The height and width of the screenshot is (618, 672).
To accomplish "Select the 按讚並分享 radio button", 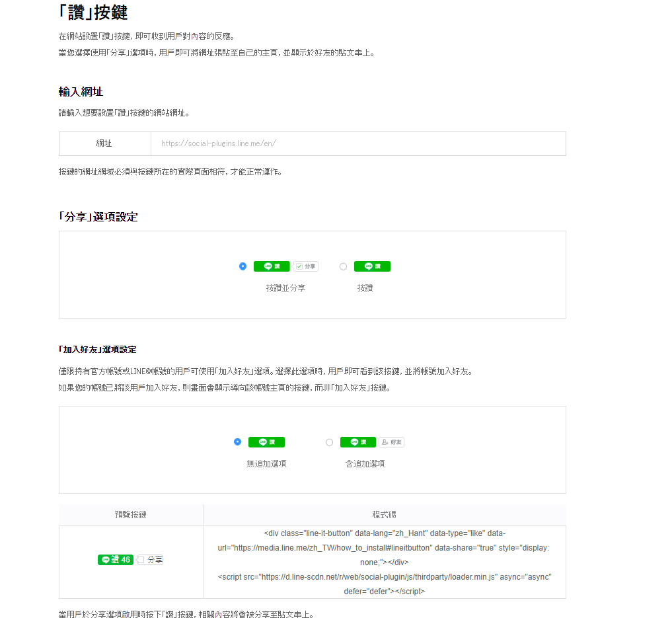I will pyautogui.click(x=243, y=266).
